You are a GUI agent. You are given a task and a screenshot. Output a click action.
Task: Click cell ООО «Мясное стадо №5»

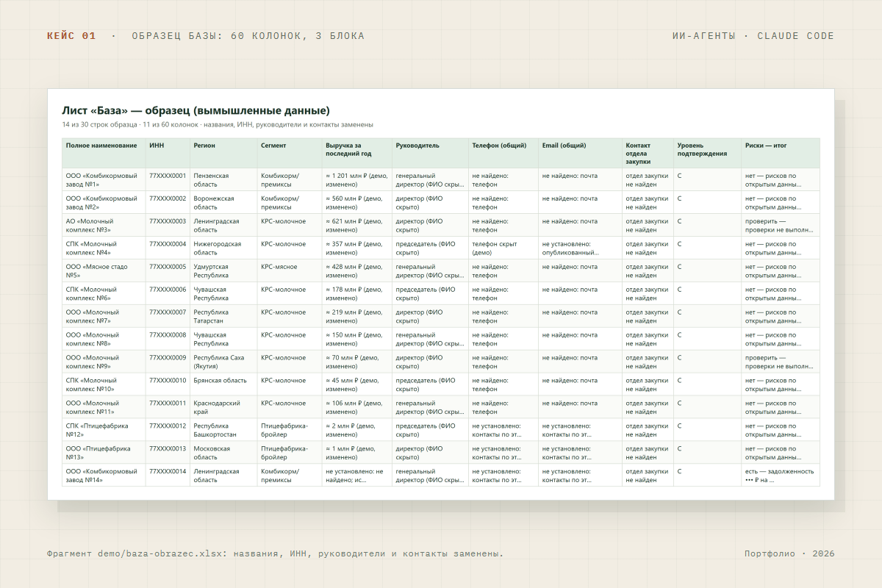[104, 271]
